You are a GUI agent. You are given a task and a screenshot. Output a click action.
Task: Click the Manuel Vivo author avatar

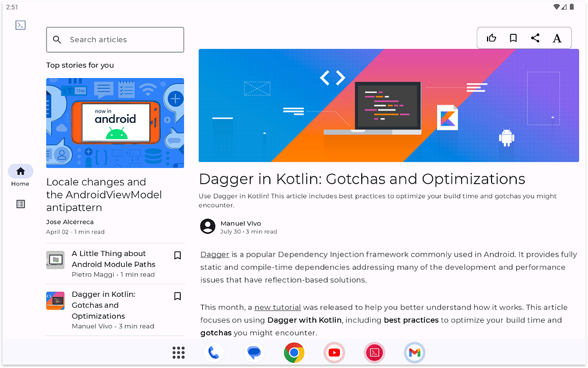(208, 226)
